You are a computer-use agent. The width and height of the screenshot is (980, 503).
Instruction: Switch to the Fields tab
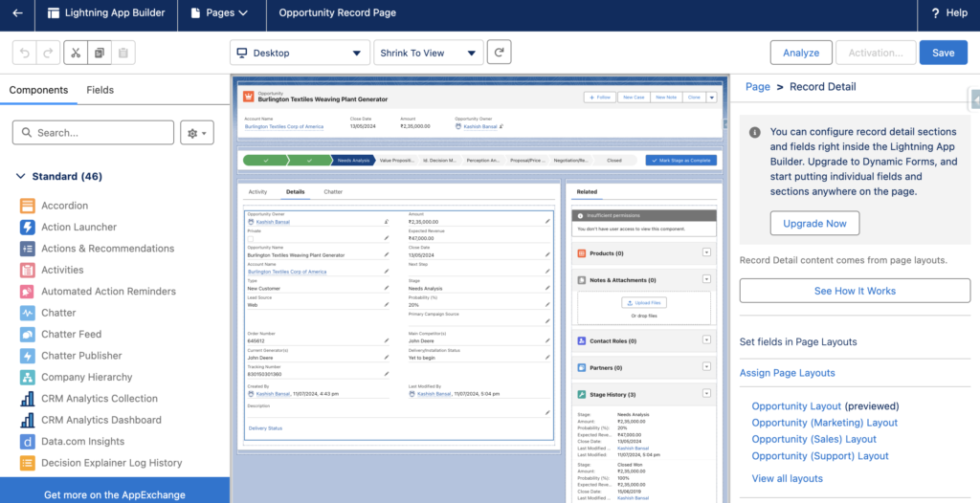[100, 90]
